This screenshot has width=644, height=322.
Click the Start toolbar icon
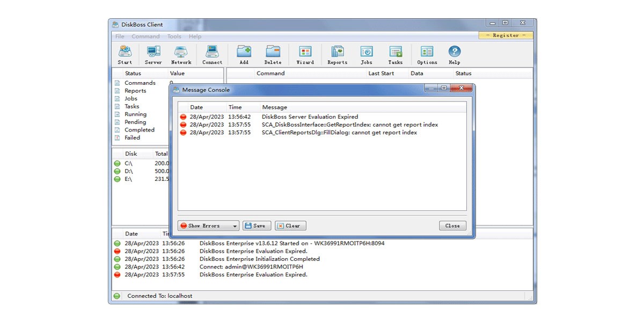(125, 55)
